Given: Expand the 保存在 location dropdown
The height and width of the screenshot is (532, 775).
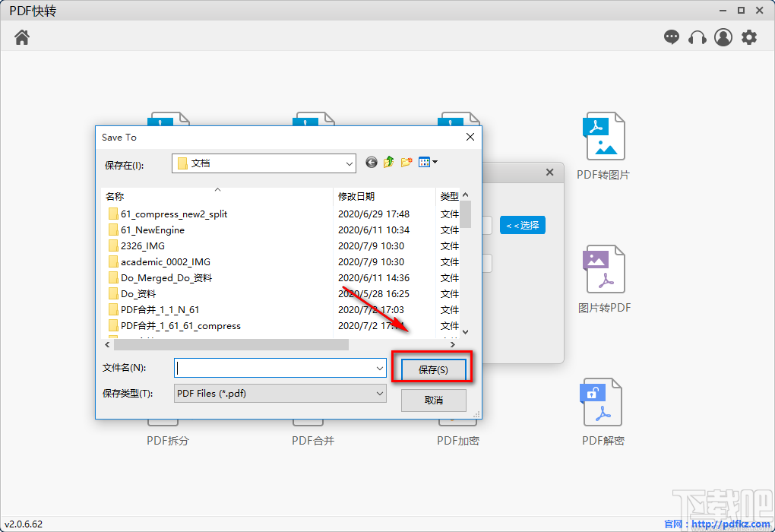Looking at the screenshot, I should [349, 163].
